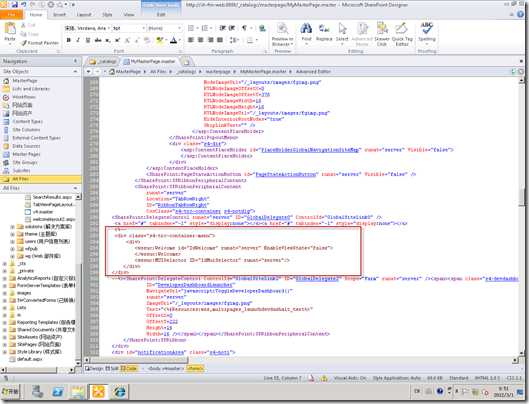Switch to Split view at the bottom
This screenshot has width=529, height=404.
click(x=112, y=368)
